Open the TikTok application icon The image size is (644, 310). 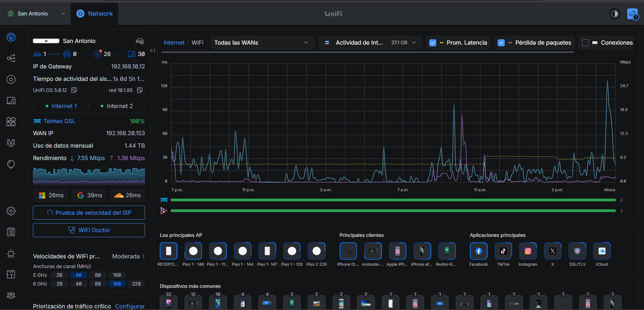503,251
